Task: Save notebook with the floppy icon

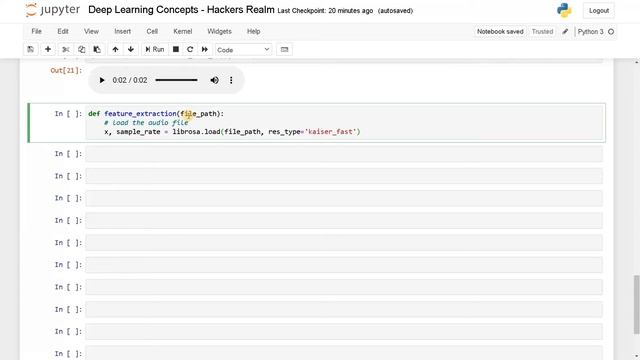Action: click(x=31, y=49)
